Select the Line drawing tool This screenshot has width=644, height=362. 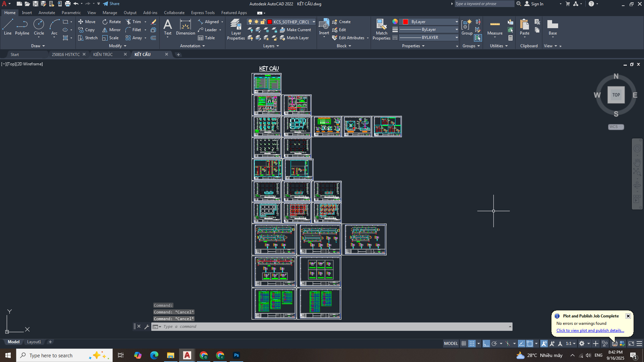(x=8, y=27)
